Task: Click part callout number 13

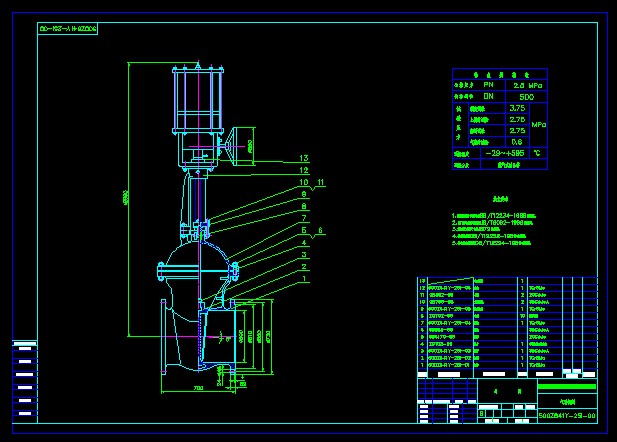Action: coord(303,158)
